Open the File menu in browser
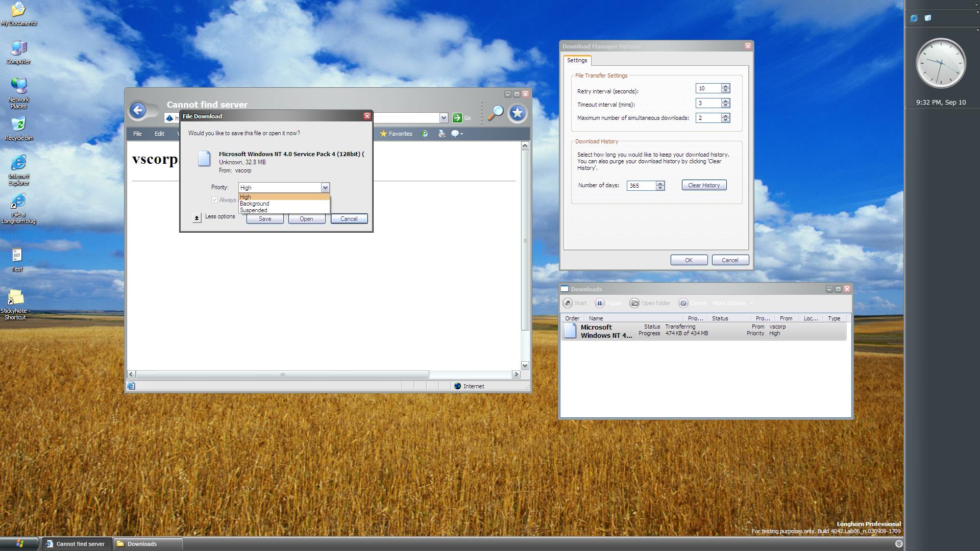This screenshot has width=980, height=551. point(137,134)
